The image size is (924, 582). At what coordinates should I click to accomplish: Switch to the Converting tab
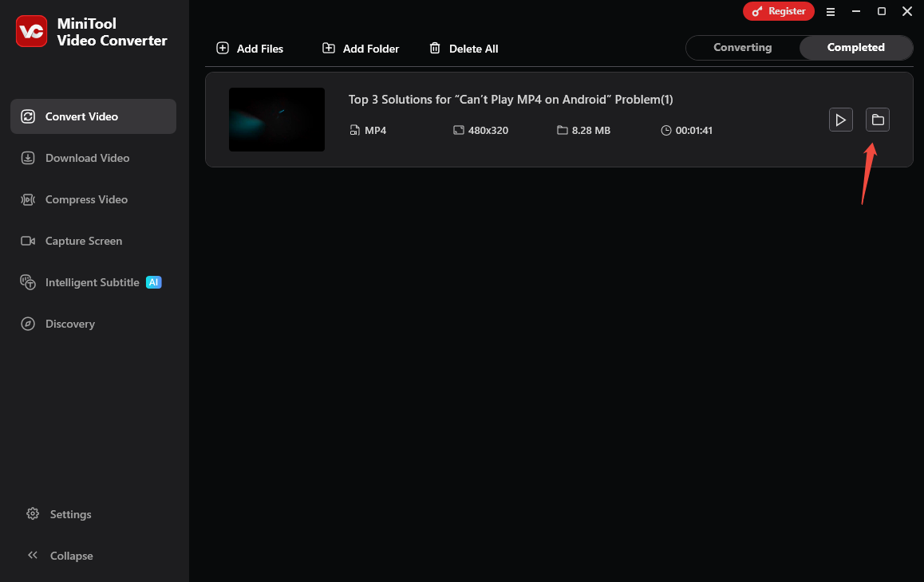tap(742, 47)
